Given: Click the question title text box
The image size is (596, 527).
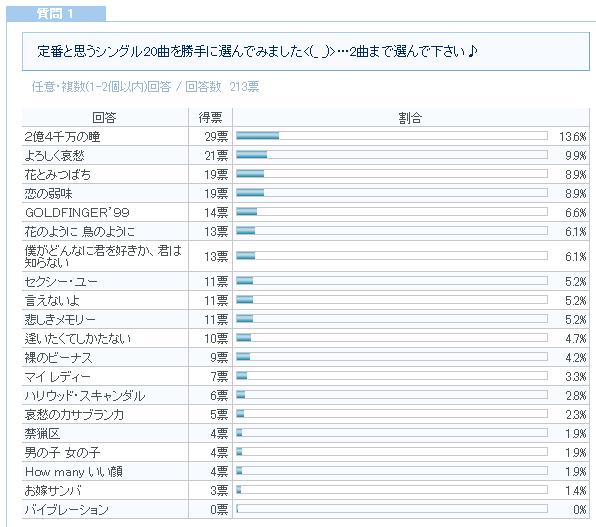Looking at the screenshot, I should click(306, 51).
